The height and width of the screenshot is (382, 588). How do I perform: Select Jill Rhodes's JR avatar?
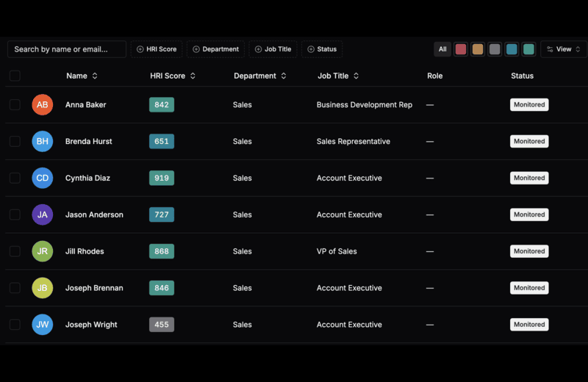coord(43,251)
